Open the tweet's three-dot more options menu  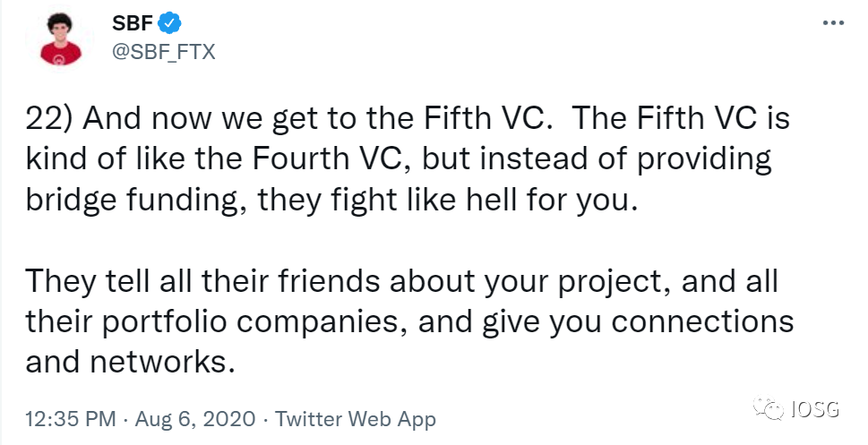(x=833, y=23)
